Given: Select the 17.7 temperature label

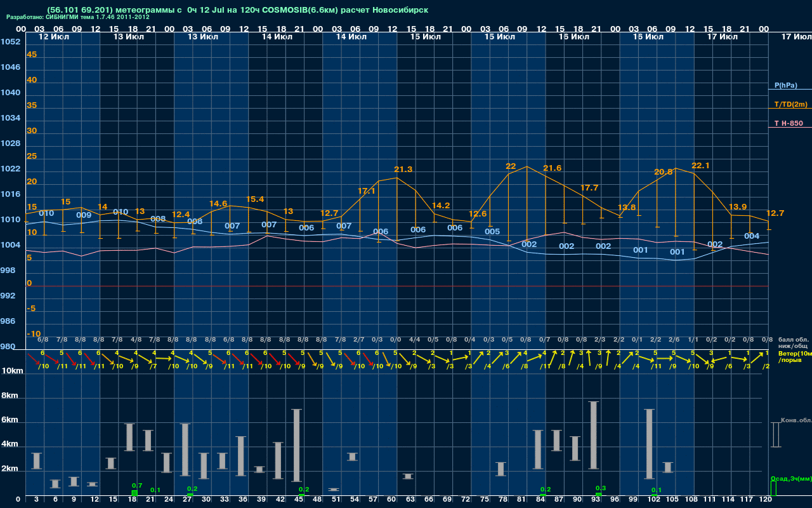Looking at the screenshot, I should coord(589,188).
